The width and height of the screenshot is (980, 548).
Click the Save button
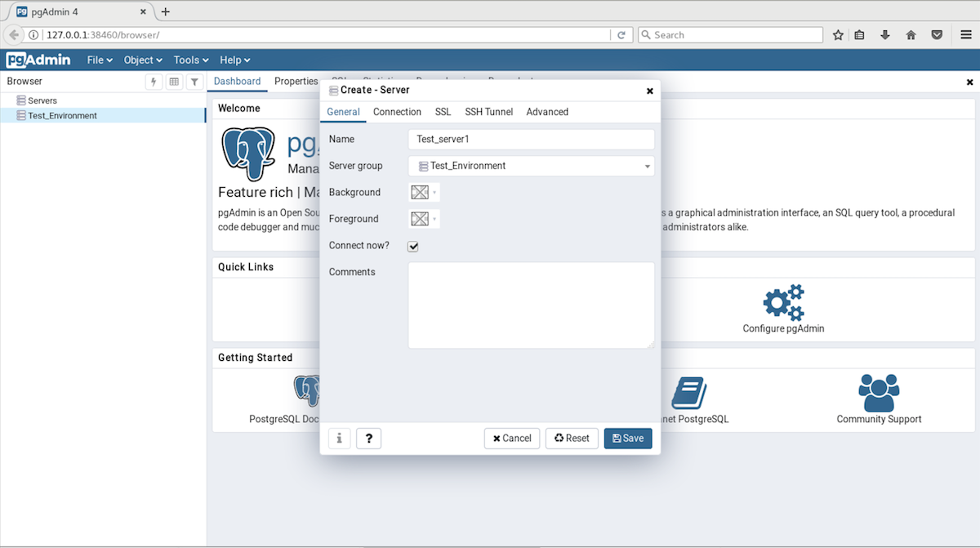pyautogui.click(x=627, y=439)
